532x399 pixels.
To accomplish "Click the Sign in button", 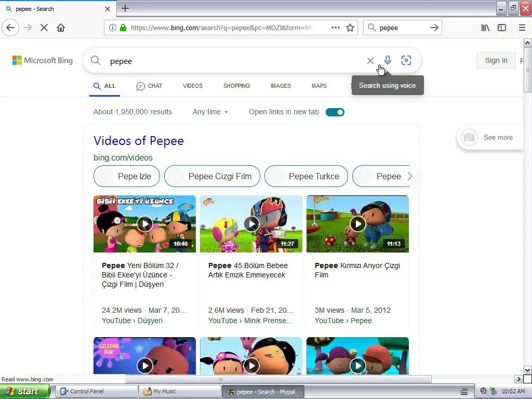I will [x=496, y=60].
